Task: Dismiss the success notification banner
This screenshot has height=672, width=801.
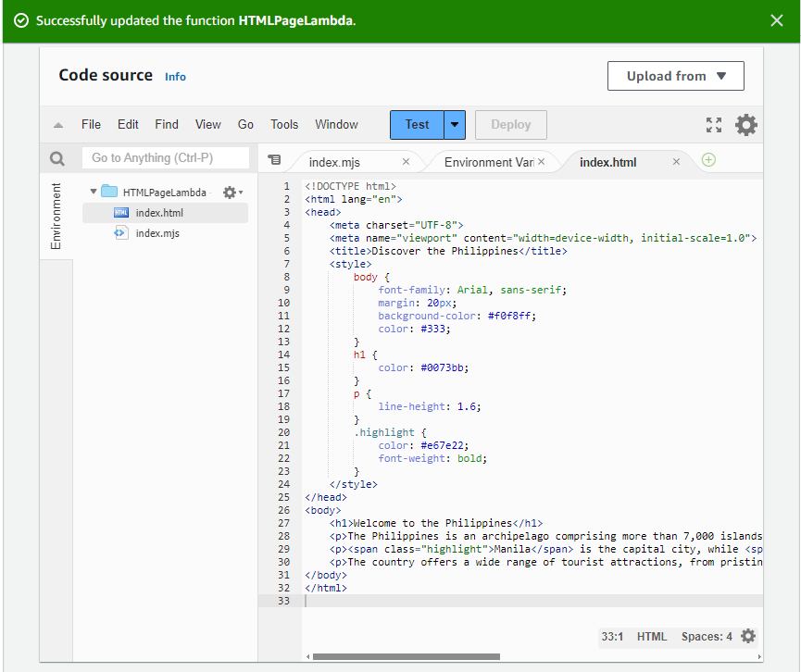Action: [776, 20]
